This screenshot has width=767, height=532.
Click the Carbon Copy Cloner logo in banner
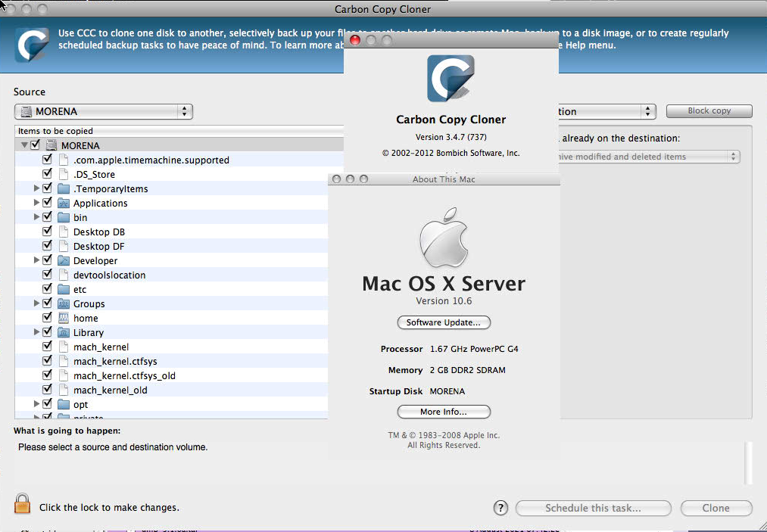pyautogui.click(x=32, y=45)
